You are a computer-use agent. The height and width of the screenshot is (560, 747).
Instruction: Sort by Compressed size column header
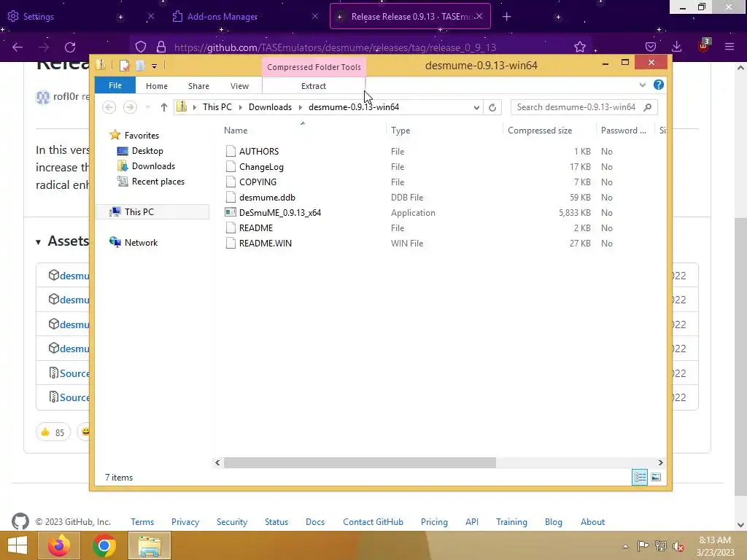pos(549,130)
